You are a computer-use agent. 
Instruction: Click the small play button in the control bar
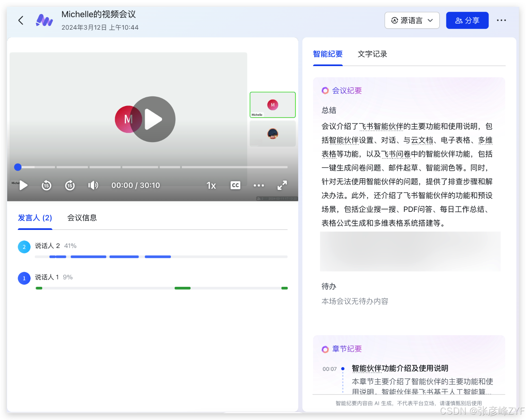pos(23,185)
